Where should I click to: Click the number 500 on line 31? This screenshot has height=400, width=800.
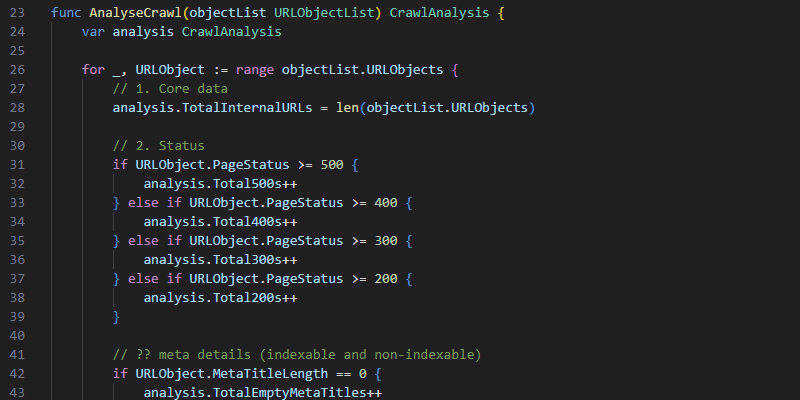click(332, 165)
